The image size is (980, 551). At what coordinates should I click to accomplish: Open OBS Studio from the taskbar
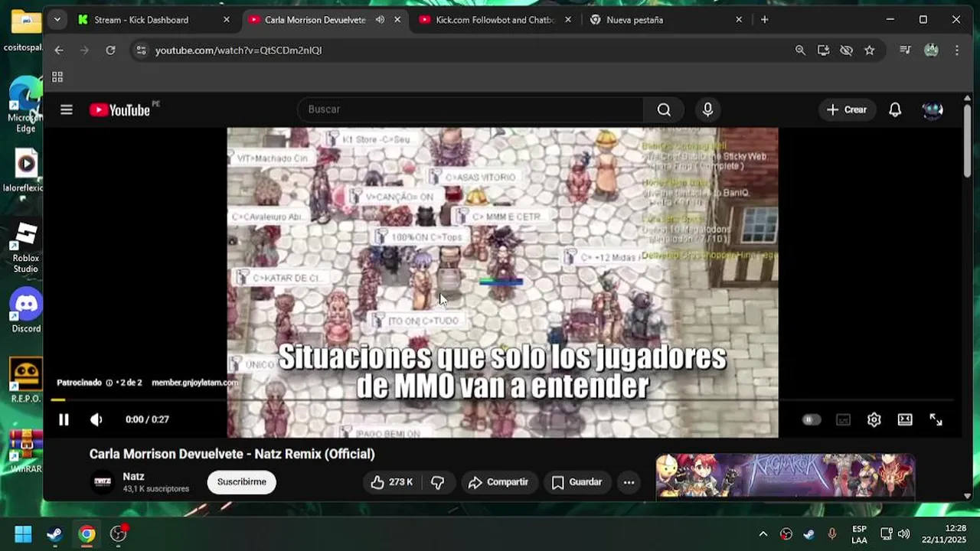(118, 534)
